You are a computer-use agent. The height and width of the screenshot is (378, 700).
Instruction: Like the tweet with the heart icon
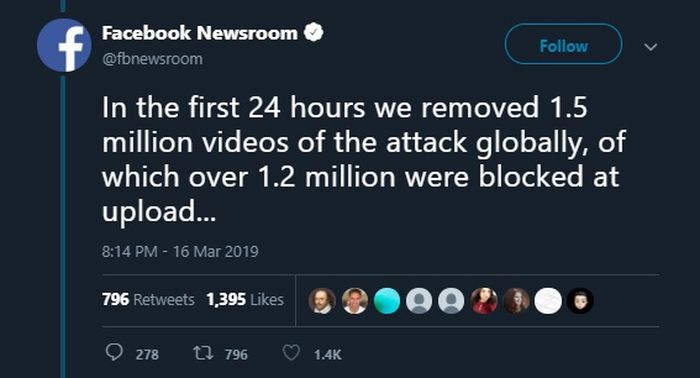291,353
